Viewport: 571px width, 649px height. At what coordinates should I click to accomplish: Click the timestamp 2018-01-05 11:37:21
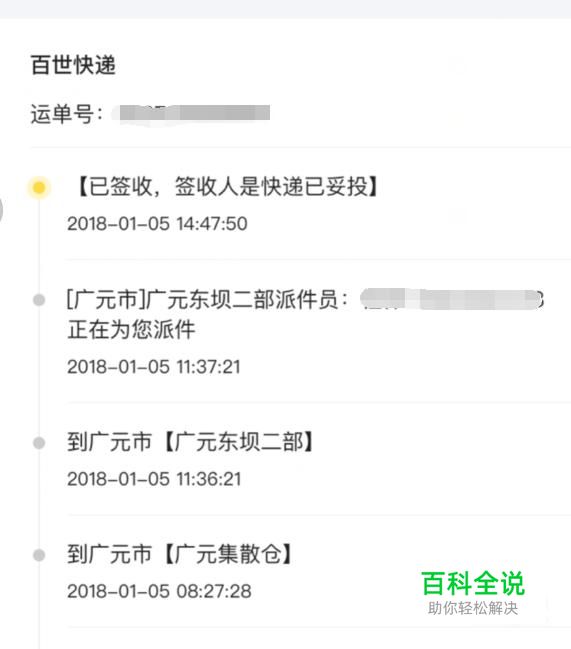pos(154,367)
